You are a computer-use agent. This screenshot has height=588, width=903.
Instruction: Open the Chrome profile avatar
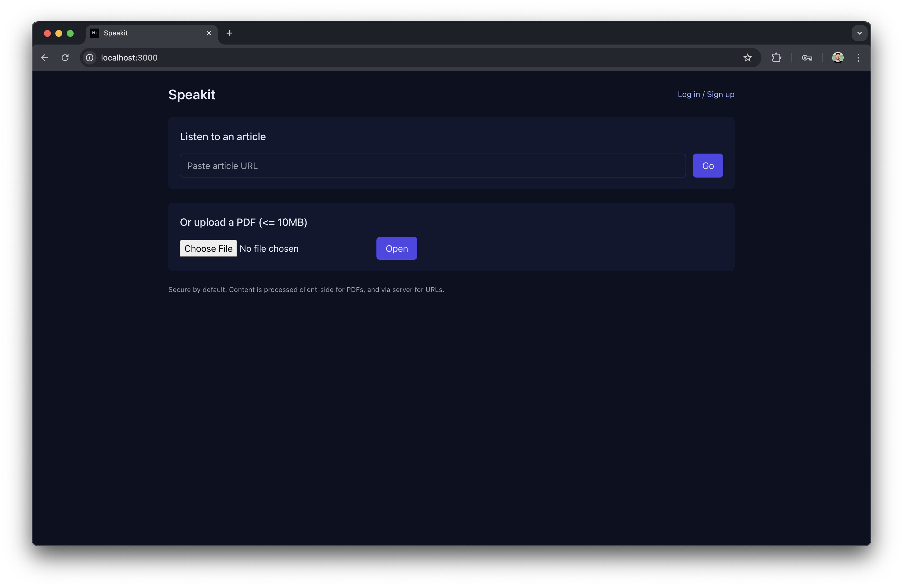coord(837,58)
